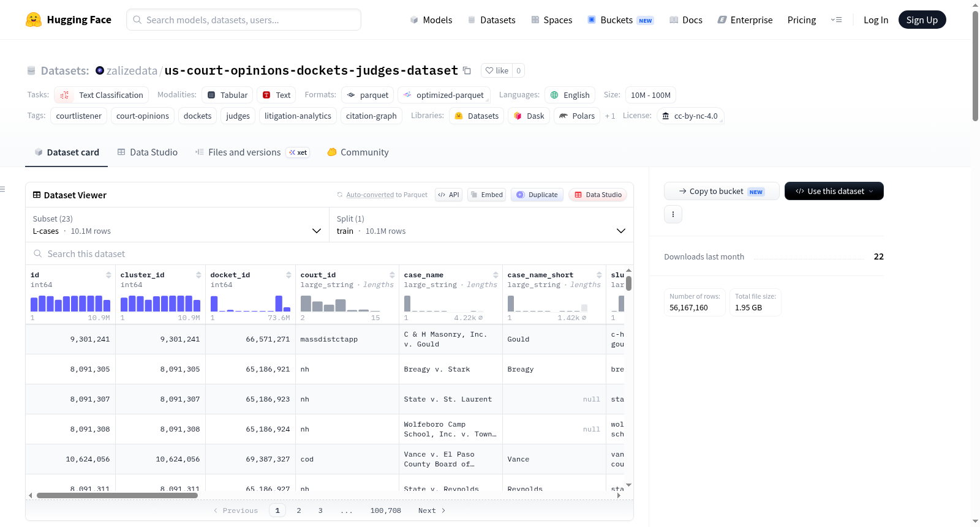
Task: Open the cc-by-nc-4.0 license tag
Action: pos(690,116)
